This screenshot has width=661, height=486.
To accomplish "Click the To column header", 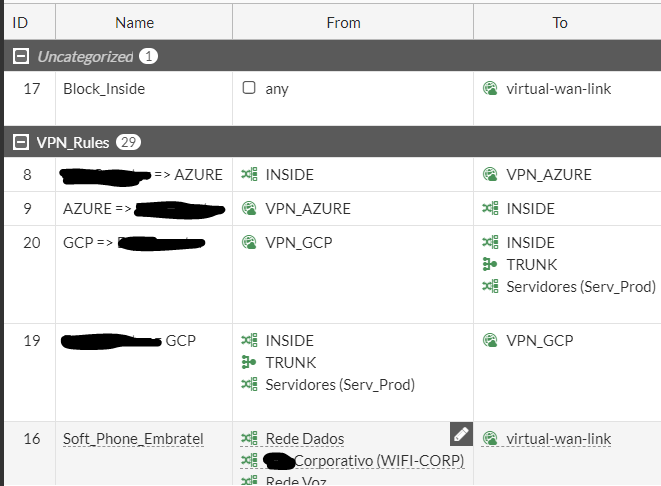I will point(560,22).
